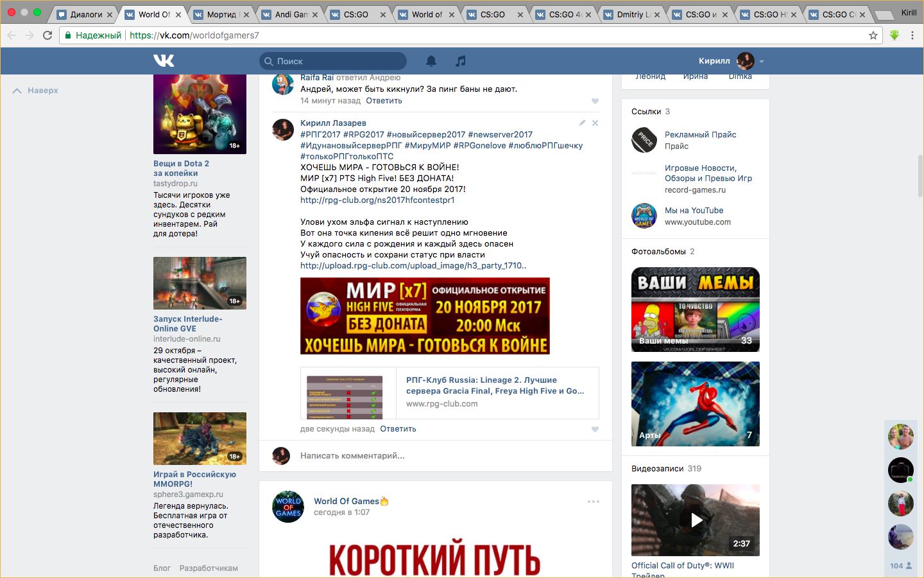Play the Call of Duty WWII video
The width and height of the screenshot is (924, 578).
click(x=696, y=520)
